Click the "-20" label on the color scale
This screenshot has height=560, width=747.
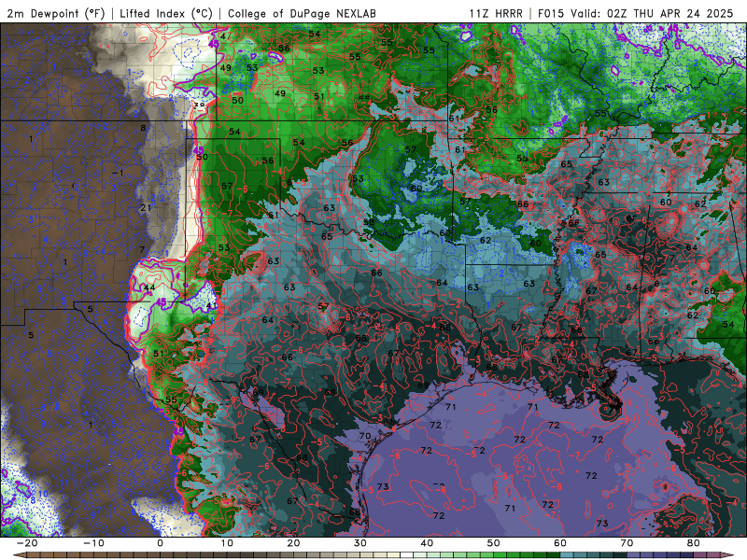[27, 543]
